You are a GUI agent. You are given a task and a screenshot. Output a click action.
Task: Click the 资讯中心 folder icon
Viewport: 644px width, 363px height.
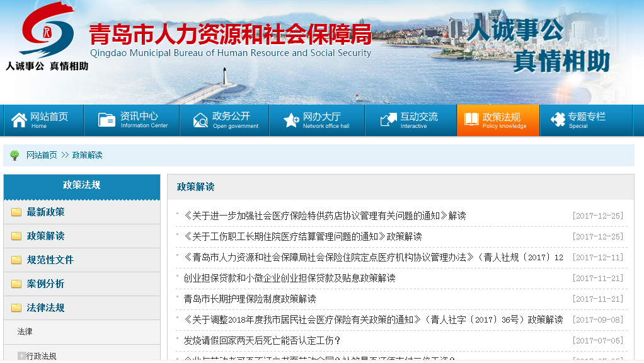(x=108, y=120)
